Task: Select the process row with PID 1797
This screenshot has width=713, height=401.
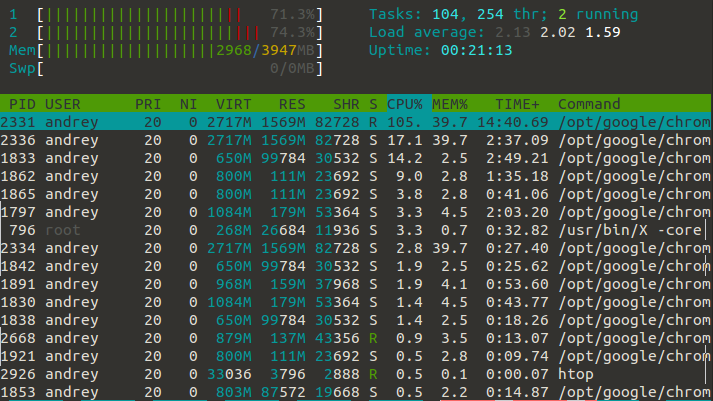Action: [x=356, y=212]
